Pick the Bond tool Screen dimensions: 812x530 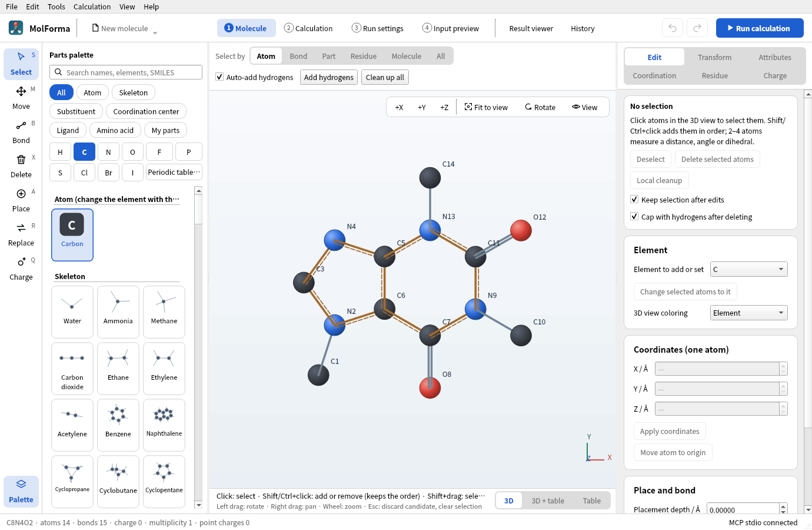21,132
